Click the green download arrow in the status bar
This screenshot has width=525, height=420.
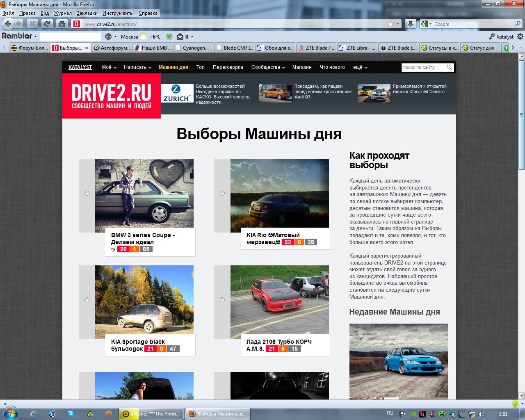[x=515, y=404]
